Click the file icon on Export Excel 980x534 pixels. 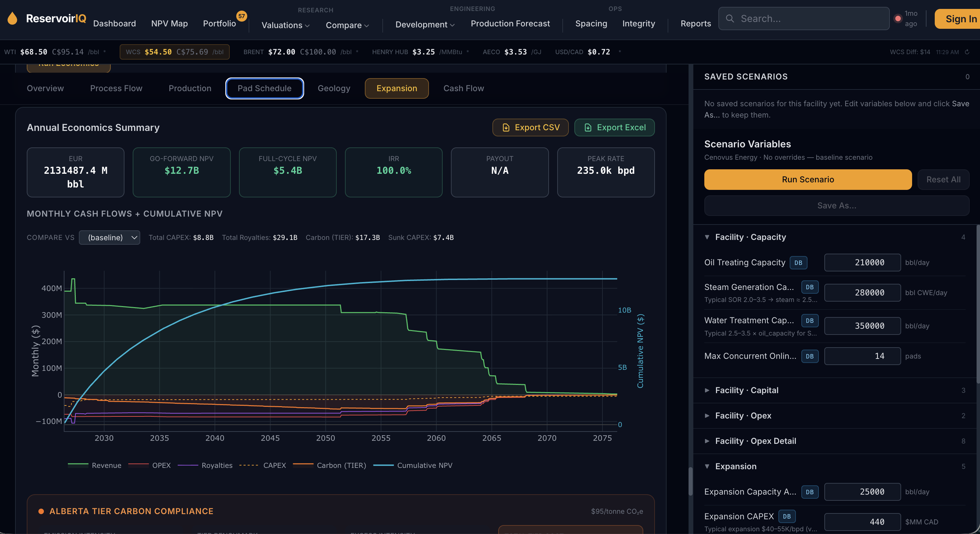coord(588,128)
